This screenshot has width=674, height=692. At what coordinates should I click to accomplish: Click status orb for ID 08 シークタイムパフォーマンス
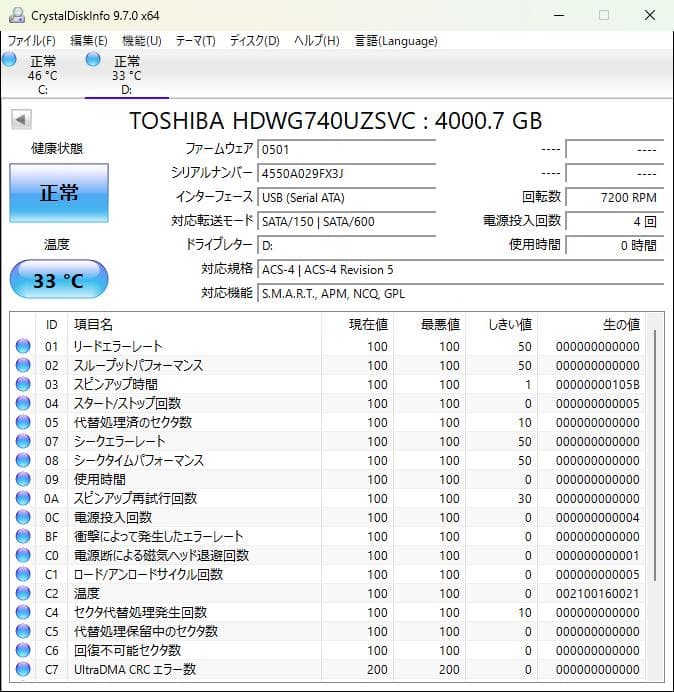click(x=23, y=460)
